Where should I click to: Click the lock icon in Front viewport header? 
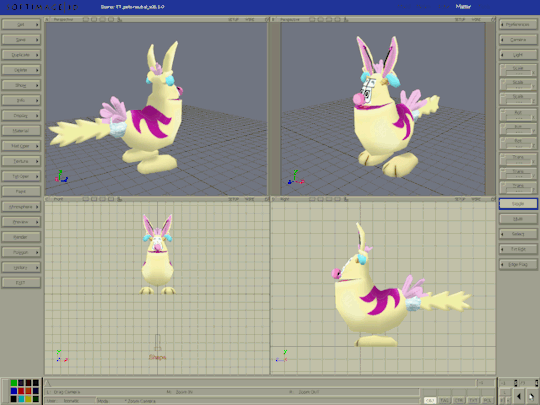[x=120, y=199]
